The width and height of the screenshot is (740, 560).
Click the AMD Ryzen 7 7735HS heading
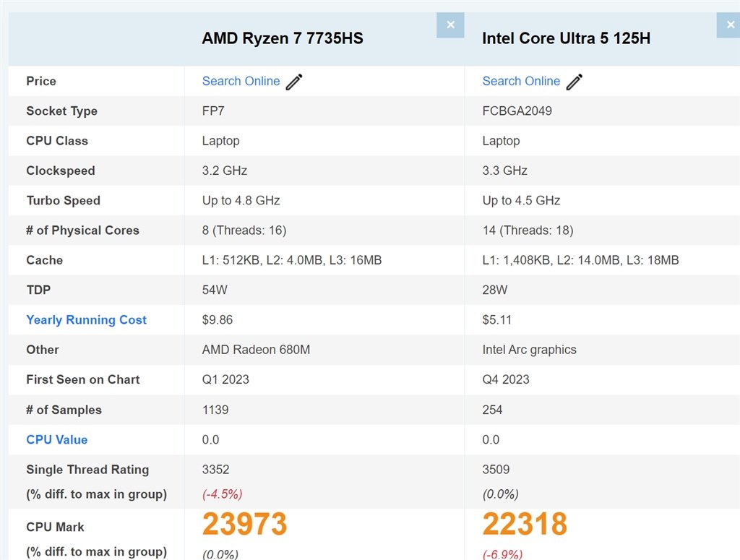tap(283, 38)
